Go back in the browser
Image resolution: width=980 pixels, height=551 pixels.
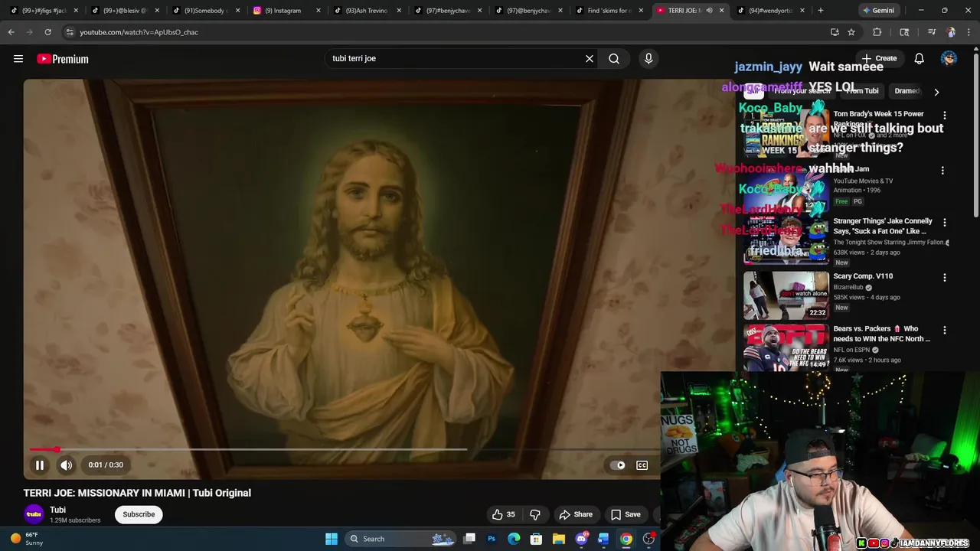(x=11, y=32)
